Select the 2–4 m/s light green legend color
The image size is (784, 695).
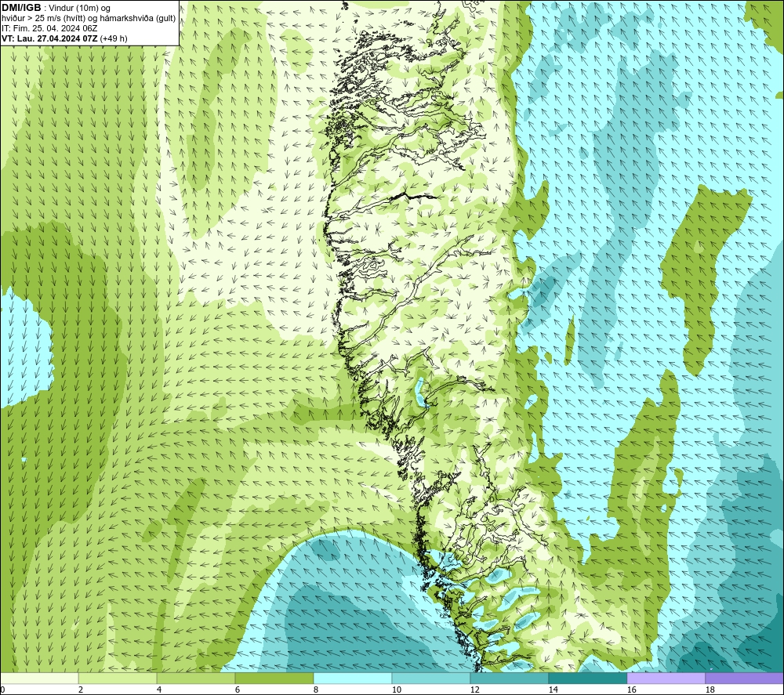coord(118,679)
